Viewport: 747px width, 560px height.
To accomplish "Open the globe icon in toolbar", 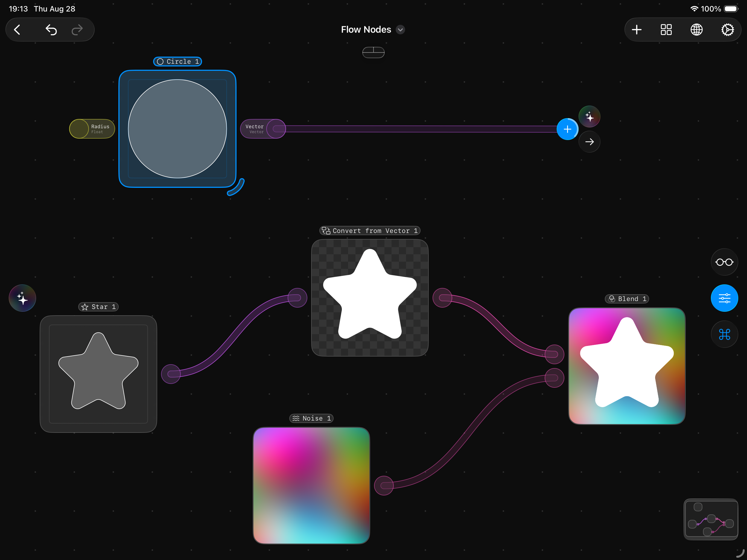I will click(696, 30).
